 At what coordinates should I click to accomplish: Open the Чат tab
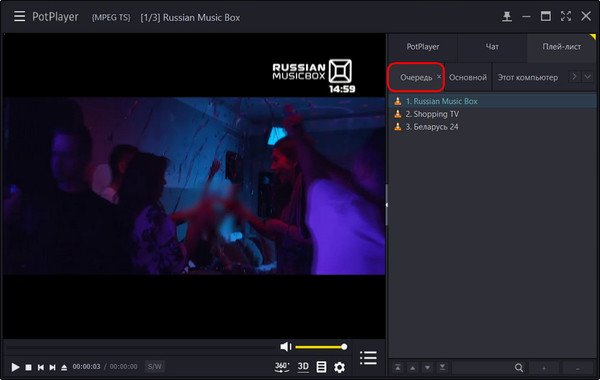click(492, 47)
